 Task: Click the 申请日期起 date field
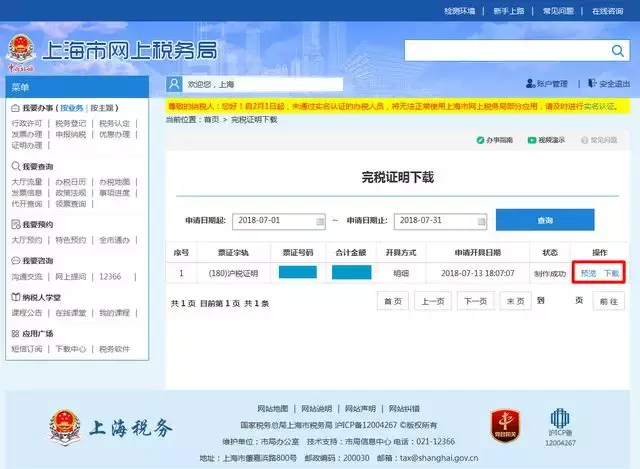point(279,221)
